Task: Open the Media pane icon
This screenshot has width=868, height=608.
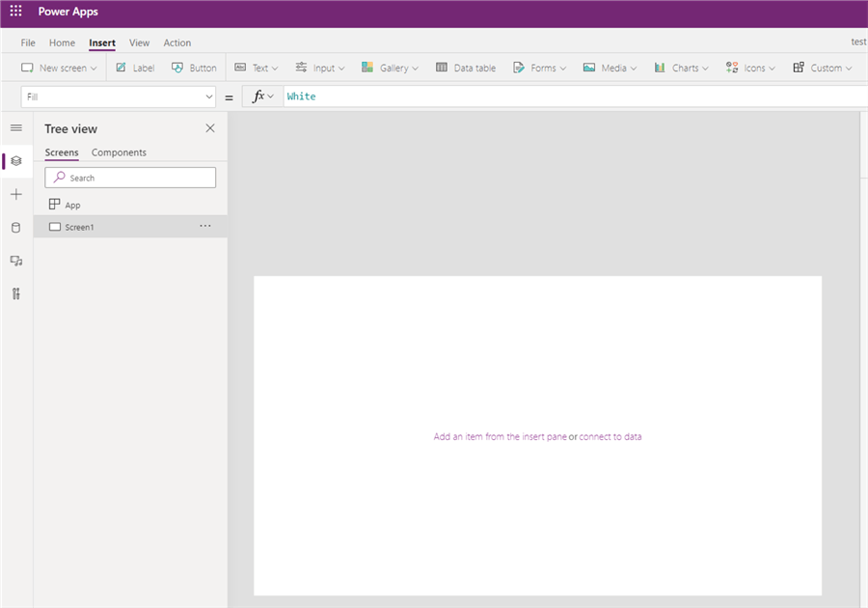Action: tap(16, 261)
